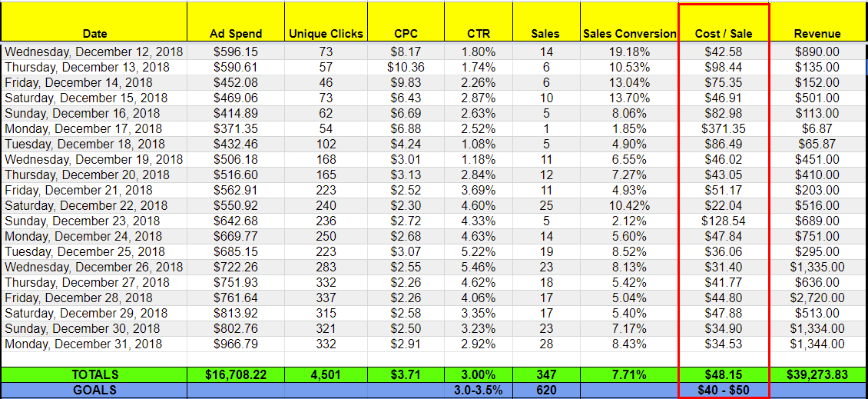The width and height of the screenshot is (868, 399).
Task: Click total ad spend $16,708.22 cell
Action: tap(236, 374)
